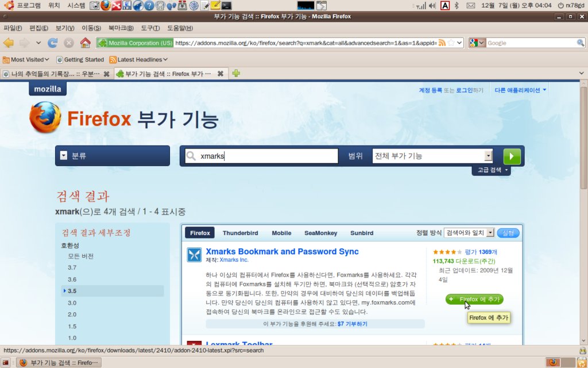Open the search engine selector dropdown

(477, 43)
